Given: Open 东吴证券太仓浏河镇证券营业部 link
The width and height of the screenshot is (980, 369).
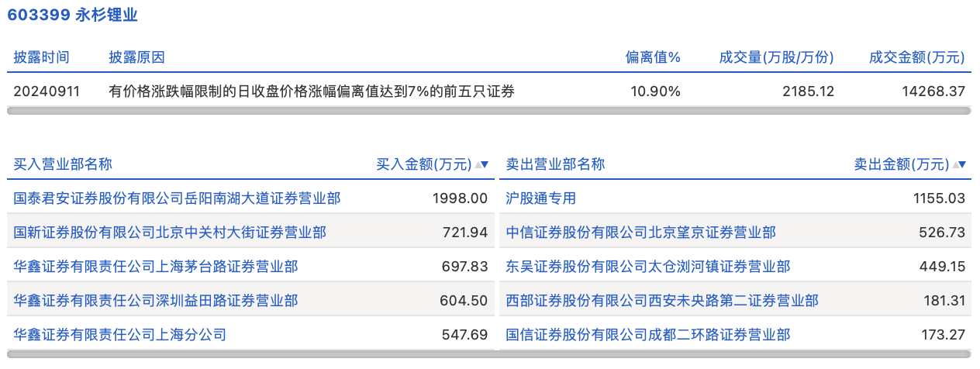Looking at the screenshot, I should pos(647,267).
